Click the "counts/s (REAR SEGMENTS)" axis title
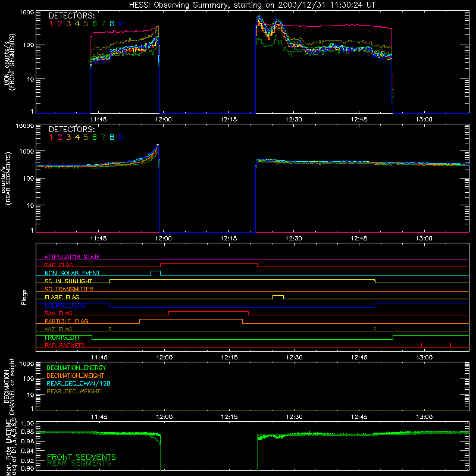 click(7, 178)
